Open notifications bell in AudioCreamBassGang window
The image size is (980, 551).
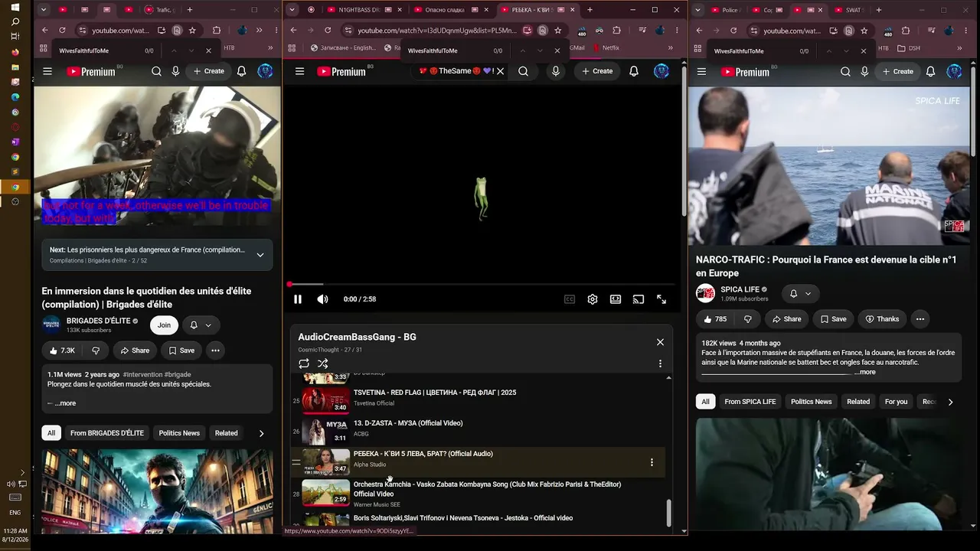(634, 71)
